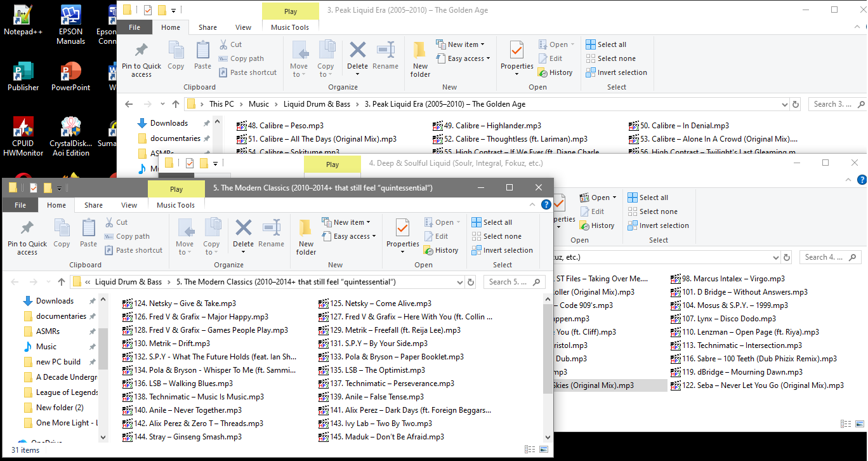Click Paste icon in Modern Classics window ribbon

(x=88, y=233)
